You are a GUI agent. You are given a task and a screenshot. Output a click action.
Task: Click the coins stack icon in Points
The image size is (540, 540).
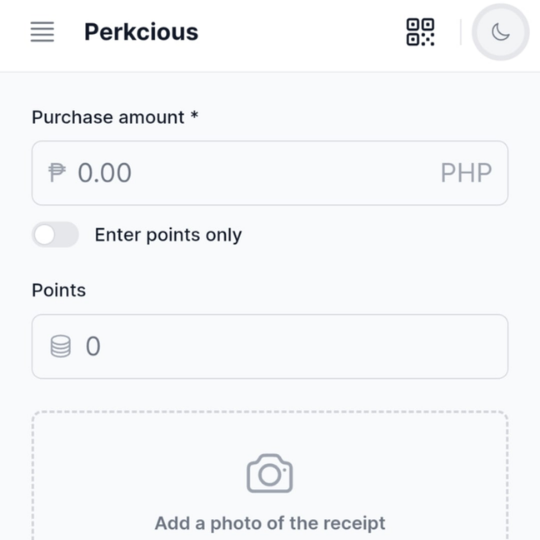(61, 346)
